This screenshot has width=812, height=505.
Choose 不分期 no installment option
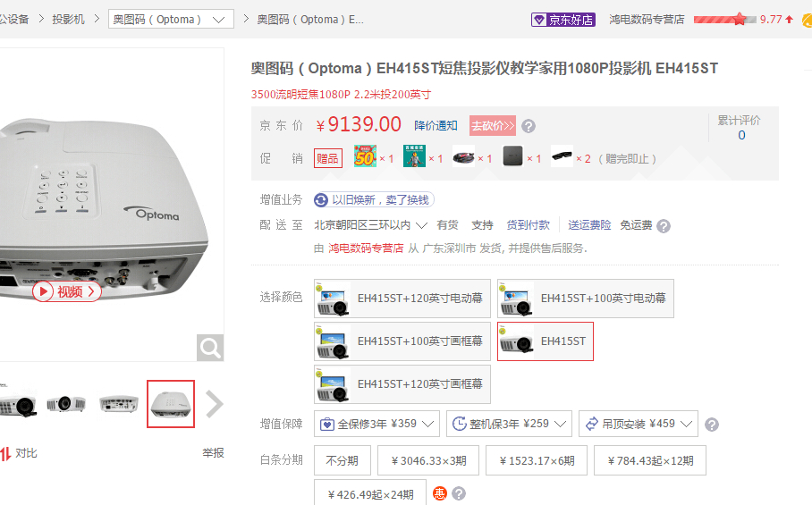click(x=343, y=460)
